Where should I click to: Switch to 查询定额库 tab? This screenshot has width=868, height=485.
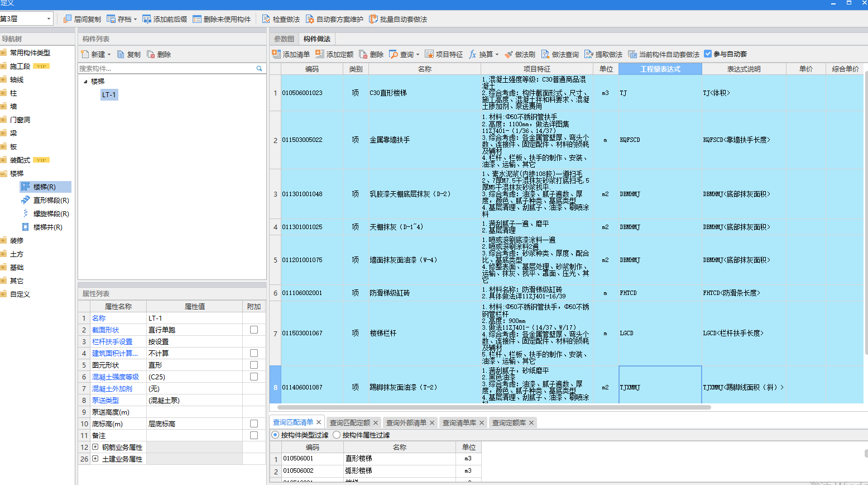pos(509,422)
